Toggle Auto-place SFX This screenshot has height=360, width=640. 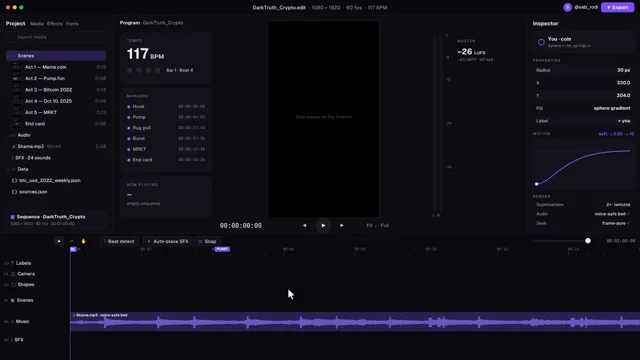click(168, 241)
